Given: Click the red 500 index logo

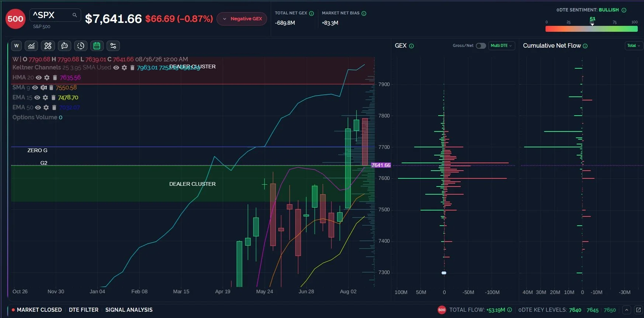Looking at the screenshot, I should 15,19.
